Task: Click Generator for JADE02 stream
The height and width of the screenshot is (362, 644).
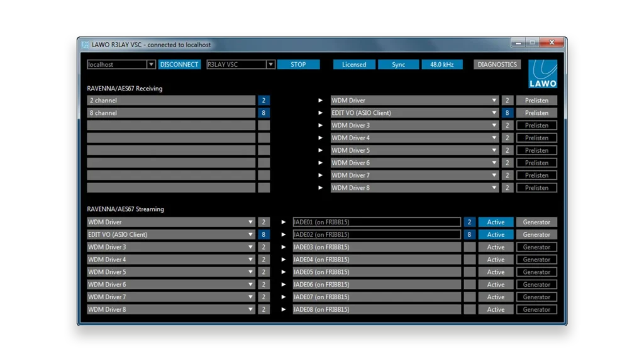Action: (x=536, y=235)
